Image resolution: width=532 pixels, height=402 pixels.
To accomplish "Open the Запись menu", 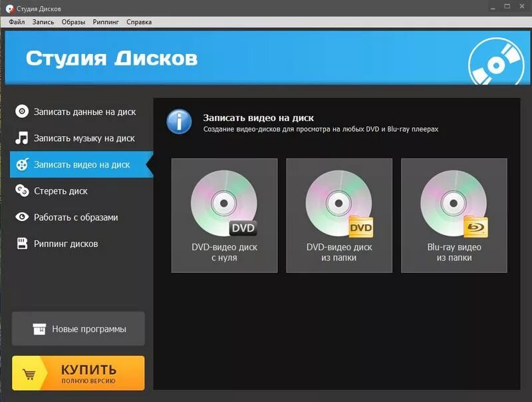I will [x=43, y=22].
